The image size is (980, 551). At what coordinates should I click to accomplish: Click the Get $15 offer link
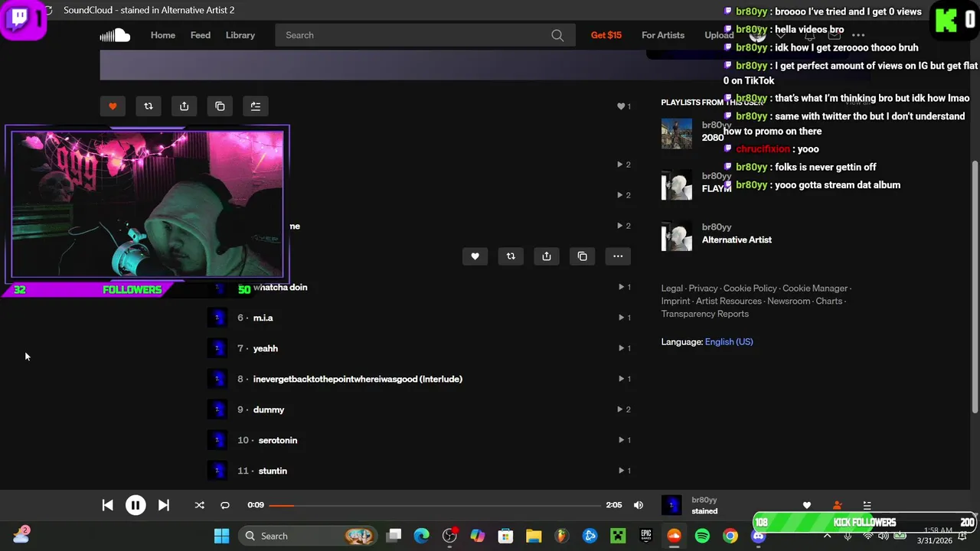coord(606,35)
